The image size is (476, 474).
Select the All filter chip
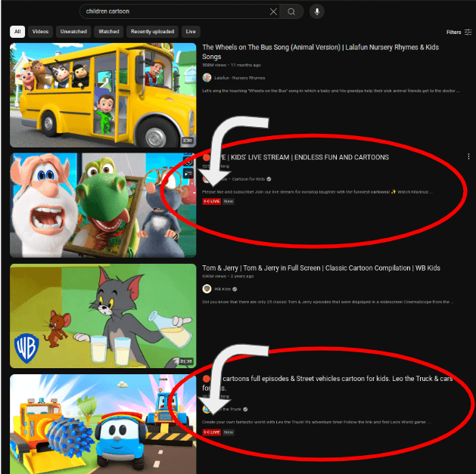[x=17, y=32]
